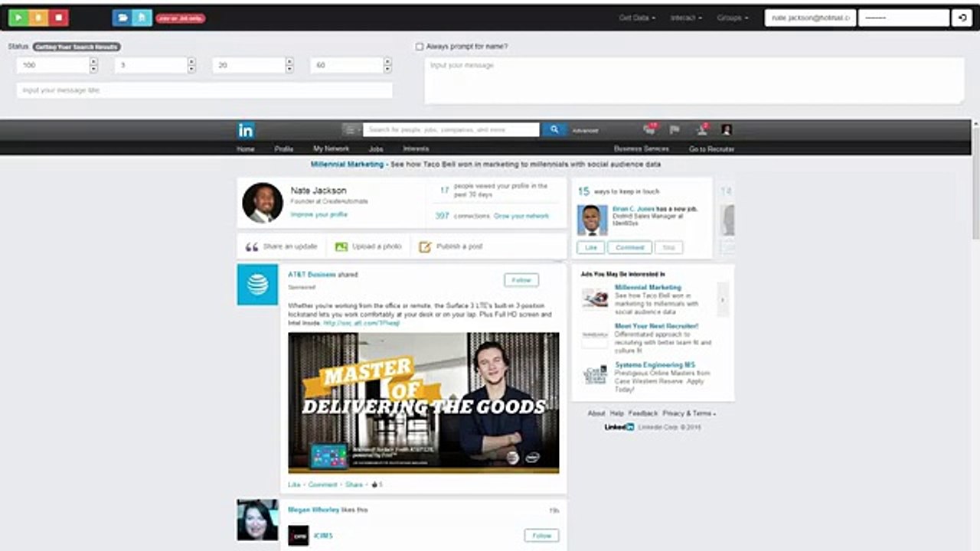Click the ICIMS company logo

click(x=299, y=536)
